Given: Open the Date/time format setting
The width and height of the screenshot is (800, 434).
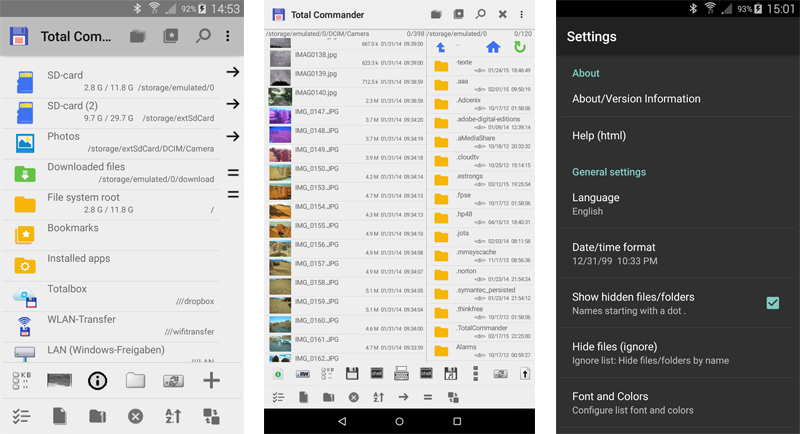Looking at the screenshot, I should [x=678, y=253].
